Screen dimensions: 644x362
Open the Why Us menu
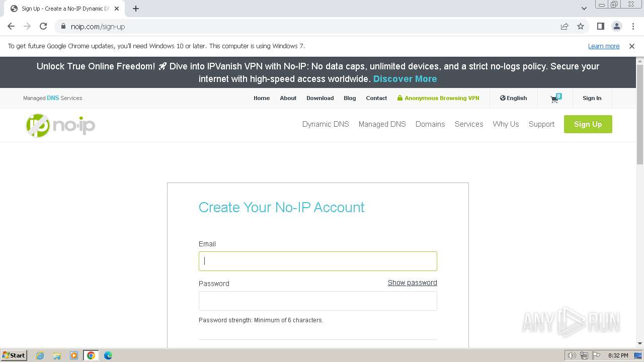pyautogui.click(x=506, y=124)
